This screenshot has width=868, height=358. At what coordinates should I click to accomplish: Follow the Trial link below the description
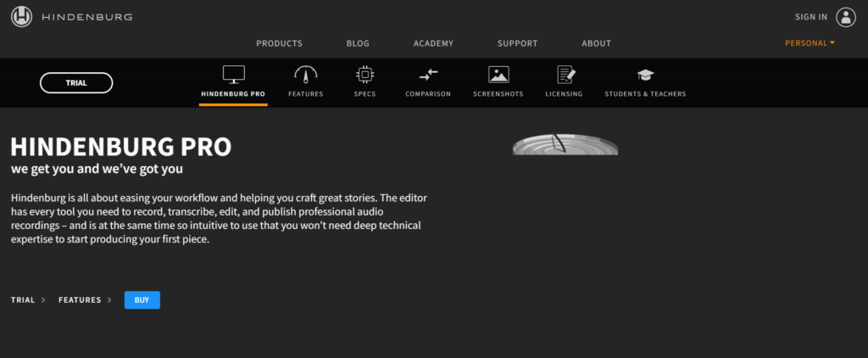tap(23, 300)
